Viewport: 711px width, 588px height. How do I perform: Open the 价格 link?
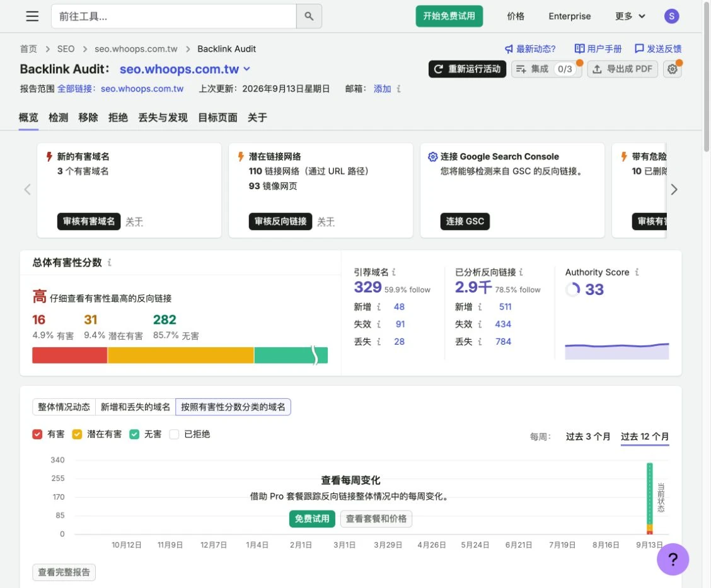click(x=516, y=16)
